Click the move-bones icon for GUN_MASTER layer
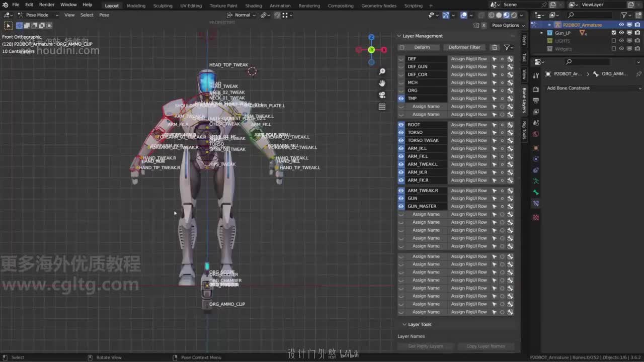644x362 pixels. point(510,206)
